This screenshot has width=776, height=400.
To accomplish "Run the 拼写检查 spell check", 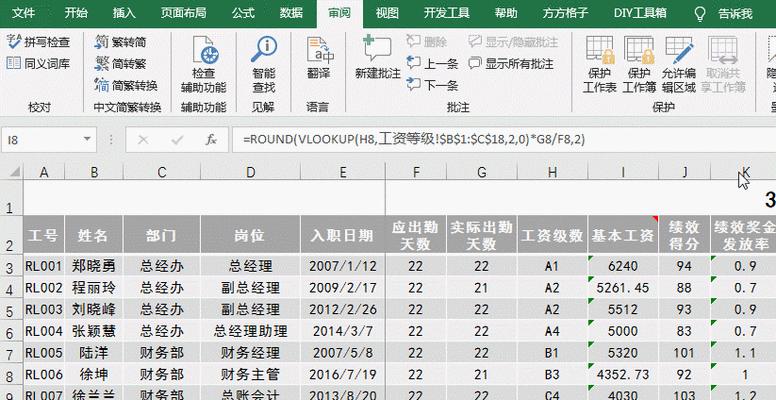I will pos(39,42).
